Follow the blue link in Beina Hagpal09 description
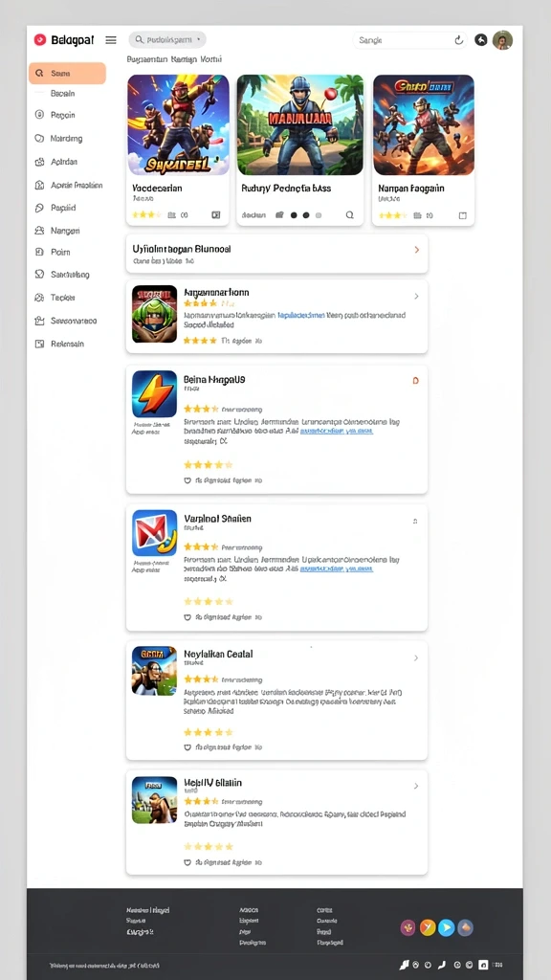The height and width of the screenshot is (980, 551). [x=337, y=432]
